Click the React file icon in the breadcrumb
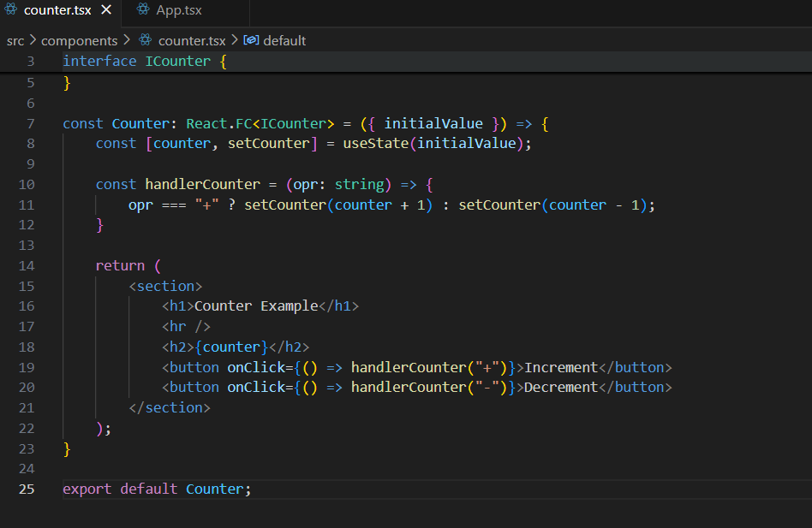The image size is (812, 528). click(146, 40)
